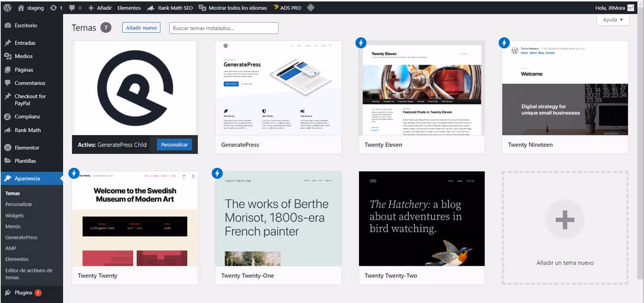Click the Checkout for PayPal pin icon

pyautogui.click(x=7, y=97)
